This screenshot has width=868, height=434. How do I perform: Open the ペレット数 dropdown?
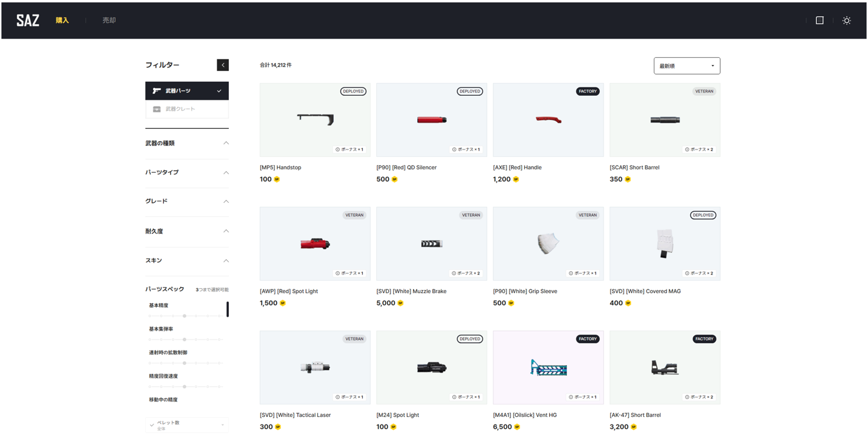[x=187, y=425]
